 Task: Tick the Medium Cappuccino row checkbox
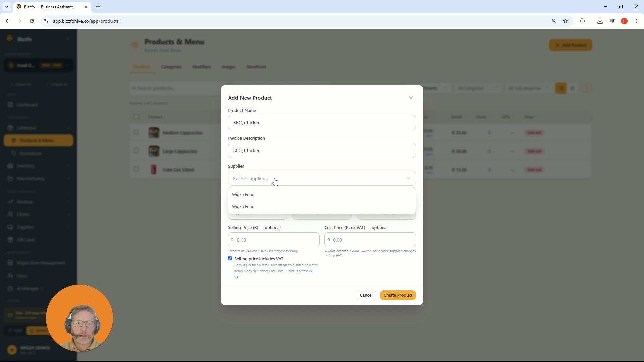pos(136,132)
